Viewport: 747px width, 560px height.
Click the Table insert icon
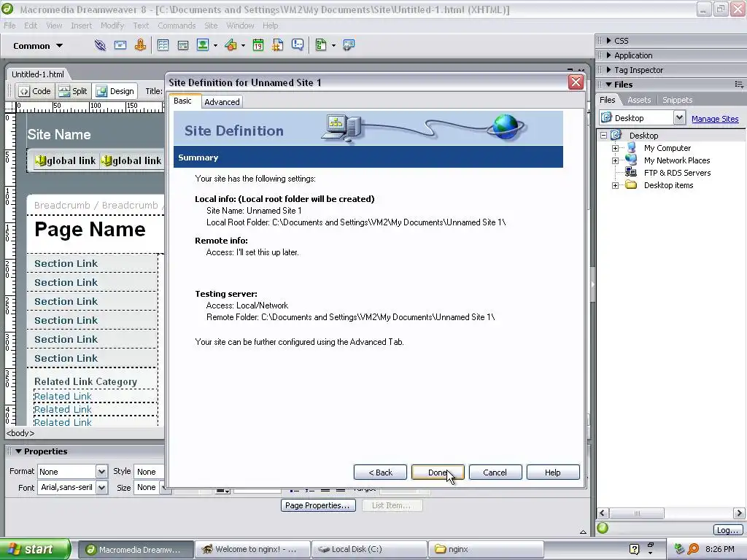pyautogui.click(x=163, y=45)
